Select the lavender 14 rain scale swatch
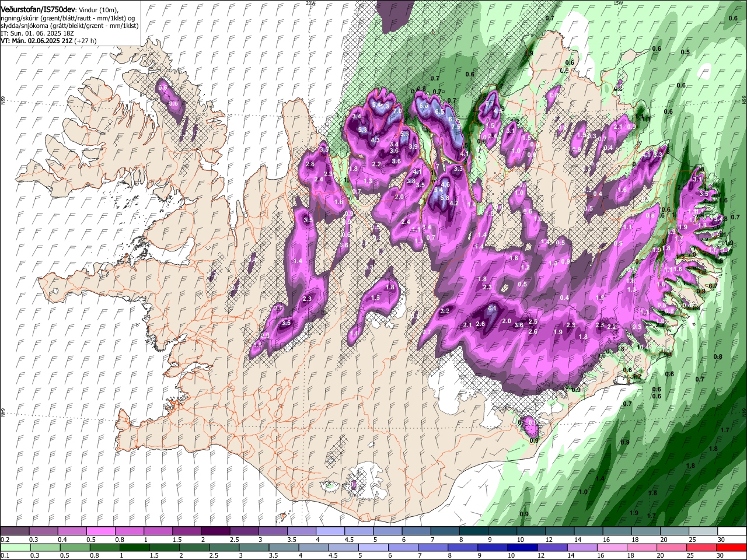 [582, 548]
